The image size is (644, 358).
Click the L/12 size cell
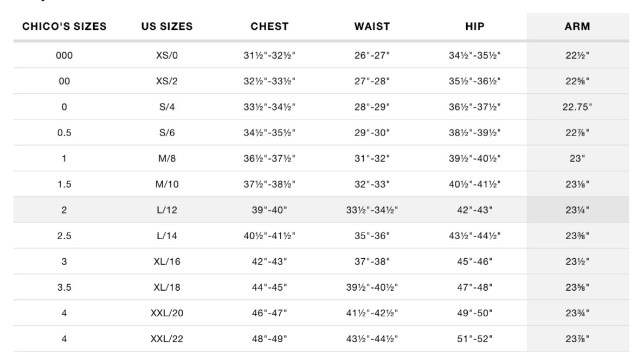(167, 210)
